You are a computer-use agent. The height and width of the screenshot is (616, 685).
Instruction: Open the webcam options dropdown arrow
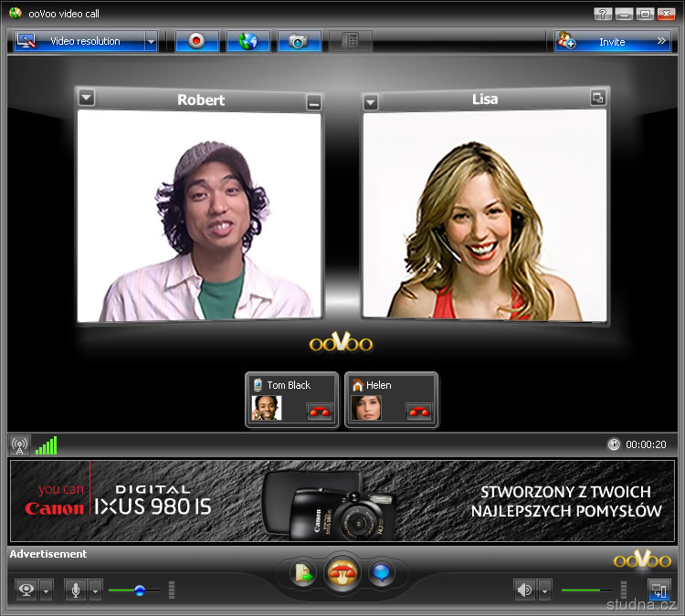[x=47, y=590]
